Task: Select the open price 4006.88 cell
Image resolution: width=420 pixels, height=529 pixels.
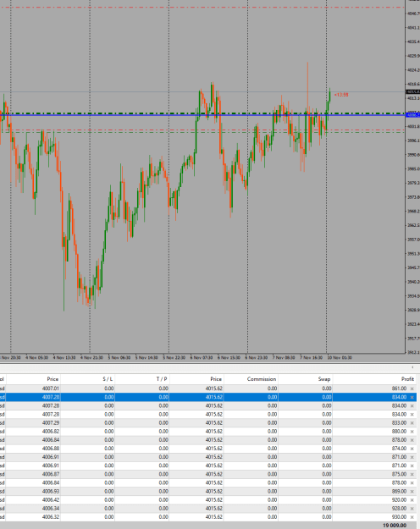Action: click(x=51, y=449)
